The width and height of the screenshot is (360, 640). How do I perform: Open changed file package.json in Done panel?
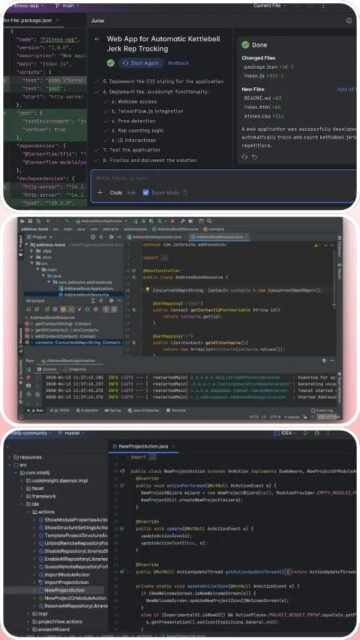[x=259, y=67]
